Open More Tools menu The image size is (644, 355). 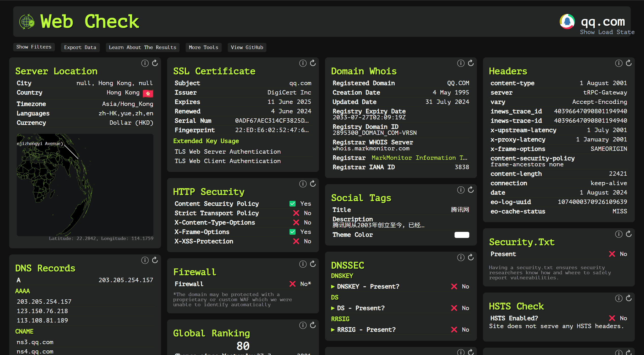click(203, 47)
